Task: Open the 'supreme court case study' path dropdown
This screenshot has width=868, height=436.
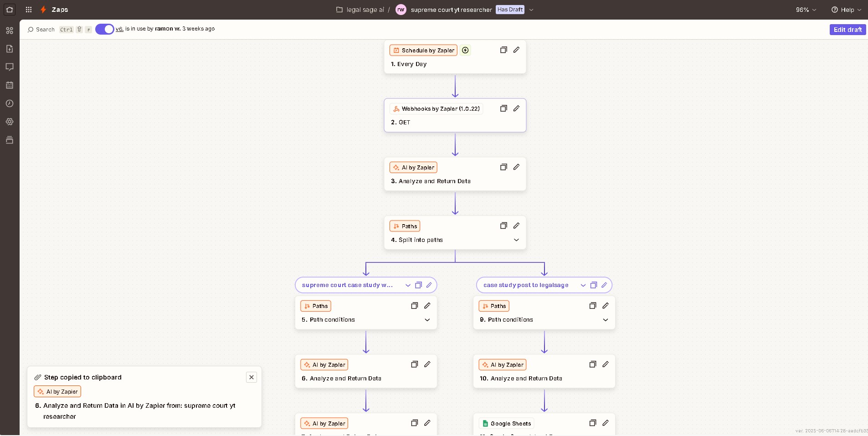Action: 408,285
